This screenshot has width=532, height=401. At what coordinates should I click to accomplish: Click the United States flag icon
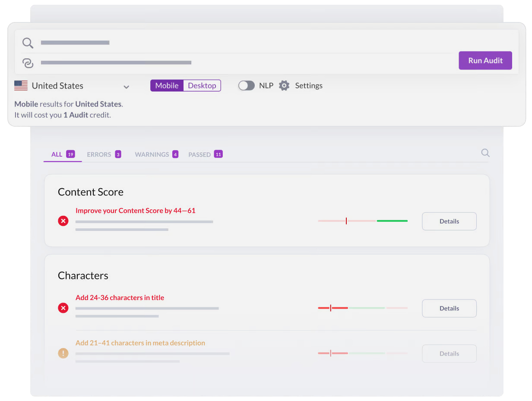pyautogui.click(x=21, y=85)
